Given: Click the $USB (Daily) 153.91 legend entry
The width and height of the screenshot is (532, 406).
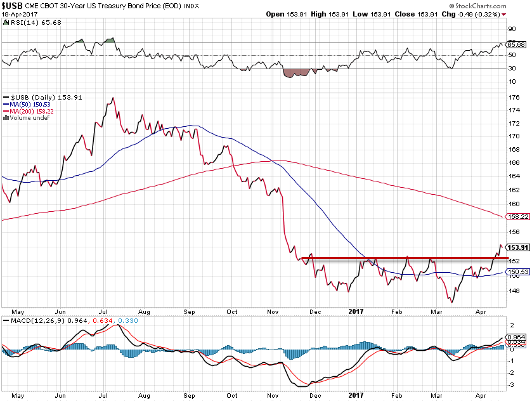Looking at the screenshot, I should tap(42, 98).
